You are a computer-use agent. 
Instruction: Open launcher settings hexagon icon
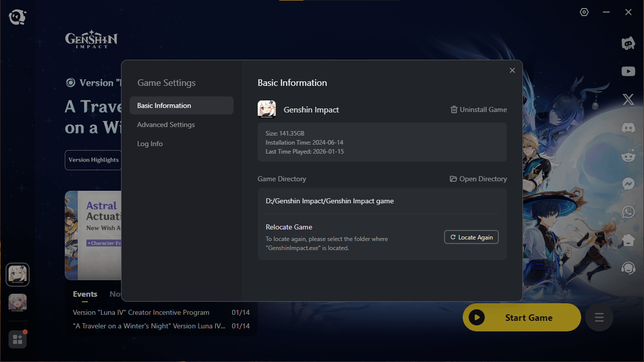(584, 12)
